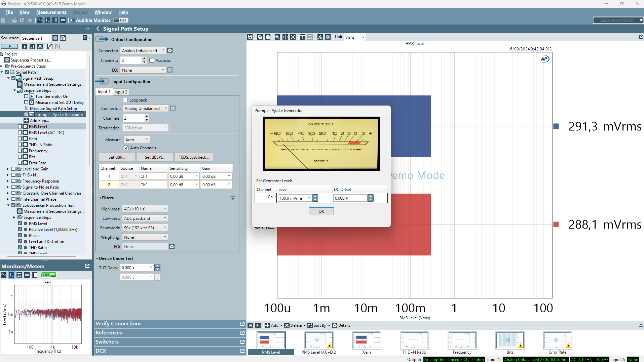Show the graph data table icon
Image resolution: width=644 pixels, height=362 pixels.
tap(303, 37)
